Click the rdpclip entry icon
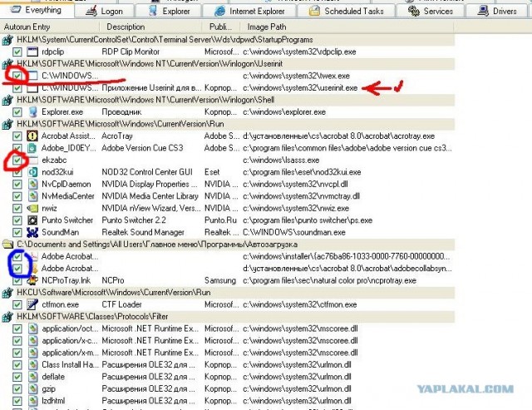The image size is (532, 410). tap(32, 52)
